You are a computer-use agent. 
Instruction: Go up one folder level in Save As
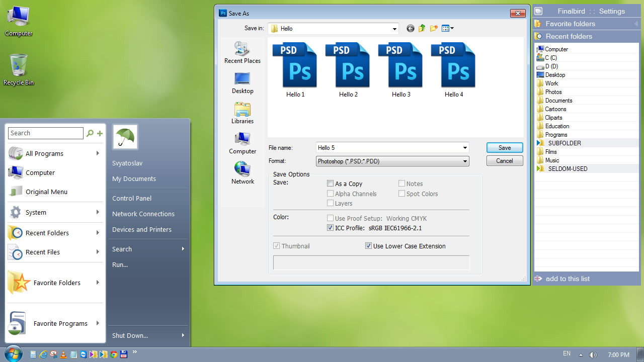coord(422,29)
